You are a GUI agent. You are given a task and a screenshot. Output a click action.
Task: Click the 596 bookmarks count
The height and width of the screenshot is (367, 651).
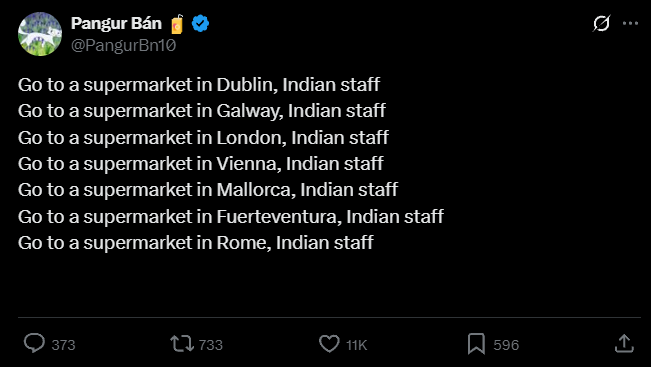point(506,345)
